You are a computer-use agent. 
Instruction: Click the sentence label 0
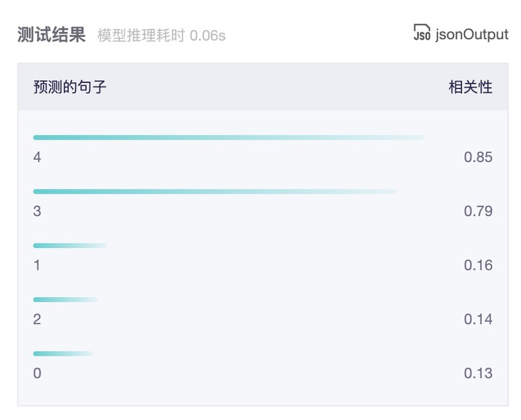point(37,374)
